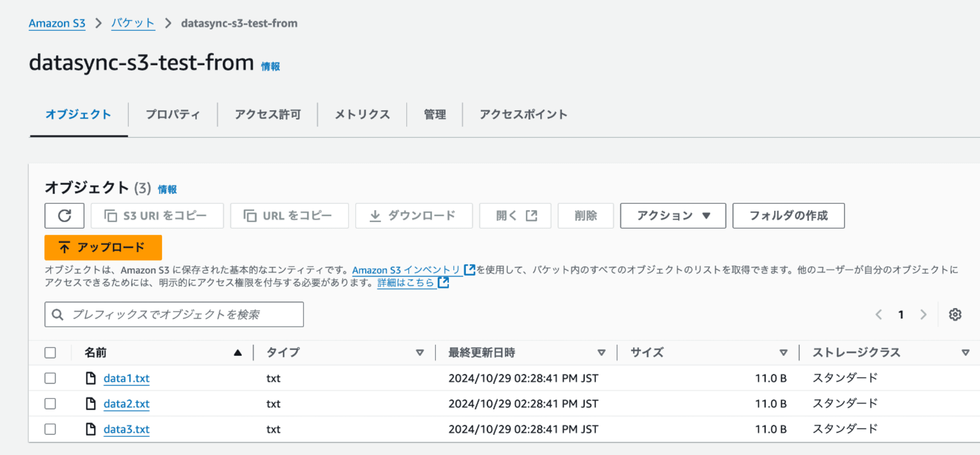This screenshot has width=980, height=455.
Task: Click 最終更新日時 column header label
Action: pyautogui.click(x=482, y=353)
